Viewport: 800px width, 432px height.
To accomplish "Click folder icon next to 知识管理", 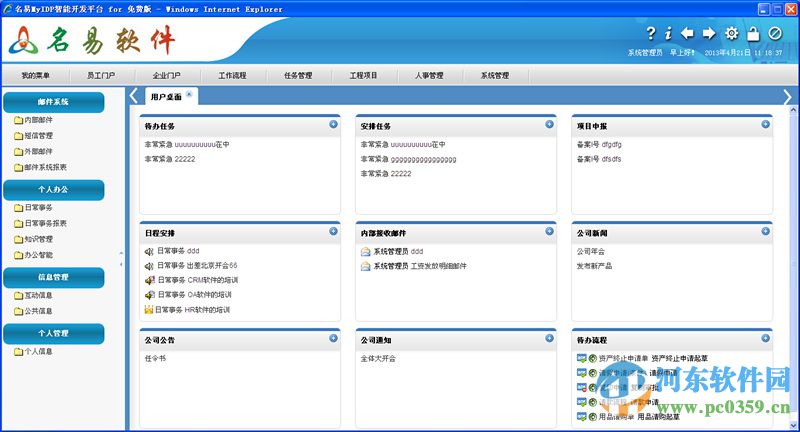I will coord(18,239).
